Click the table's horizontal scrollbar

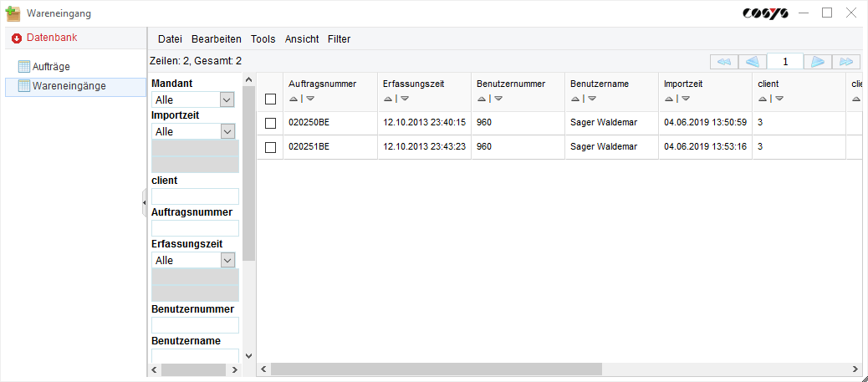tap(435, 369)
